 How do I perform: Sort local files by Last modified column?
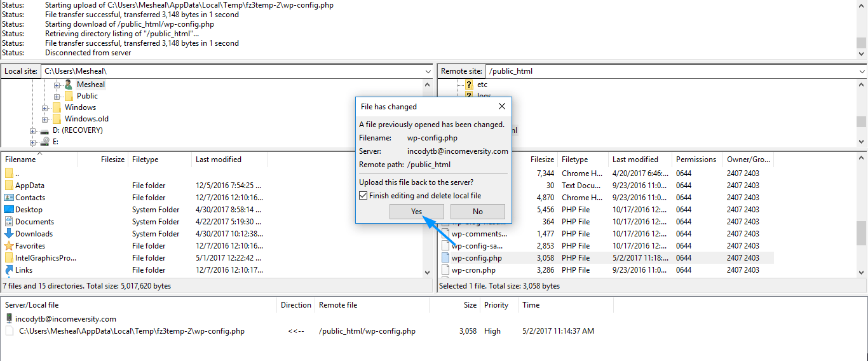[219, 160]
